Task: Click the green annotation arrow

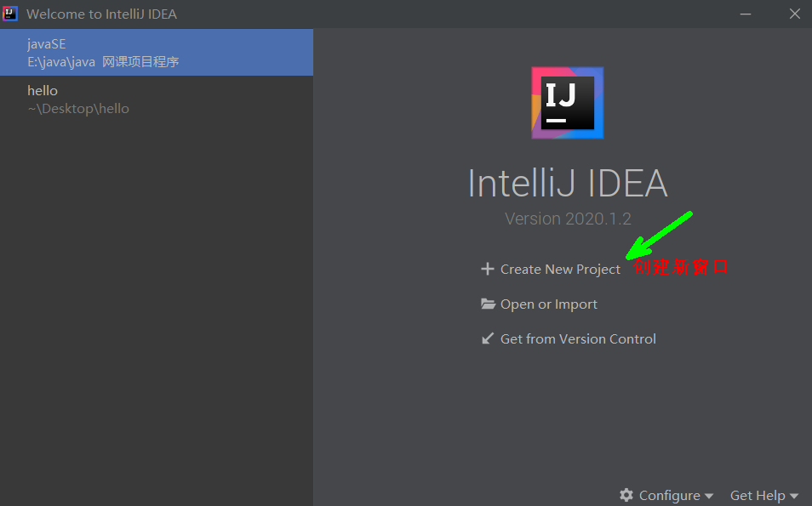Action: coord(660,234)
